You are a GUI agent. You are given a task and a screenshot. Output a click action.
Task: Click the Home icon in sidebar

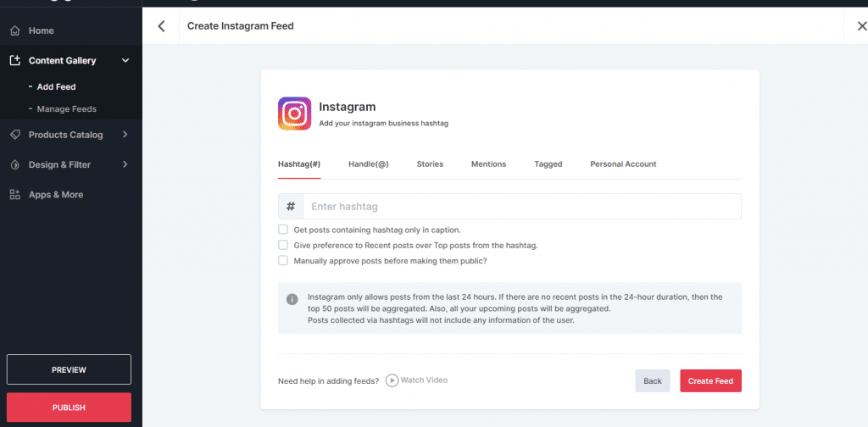pos(14,31)
